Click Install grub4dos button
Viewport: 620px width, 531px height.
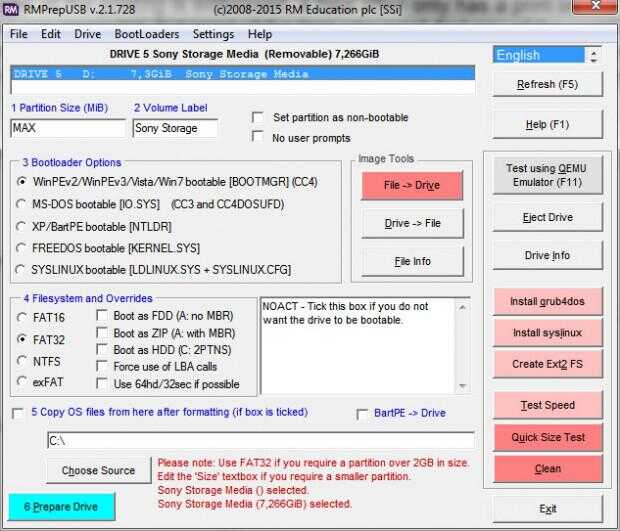(548, 301)
